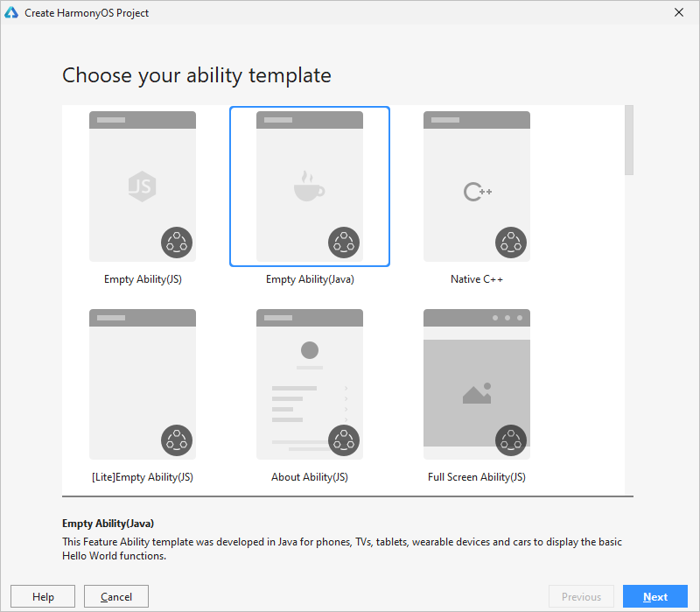Click the Empty Ability(JS) label
Screen dimensions: 700x612
pos(143,279)
